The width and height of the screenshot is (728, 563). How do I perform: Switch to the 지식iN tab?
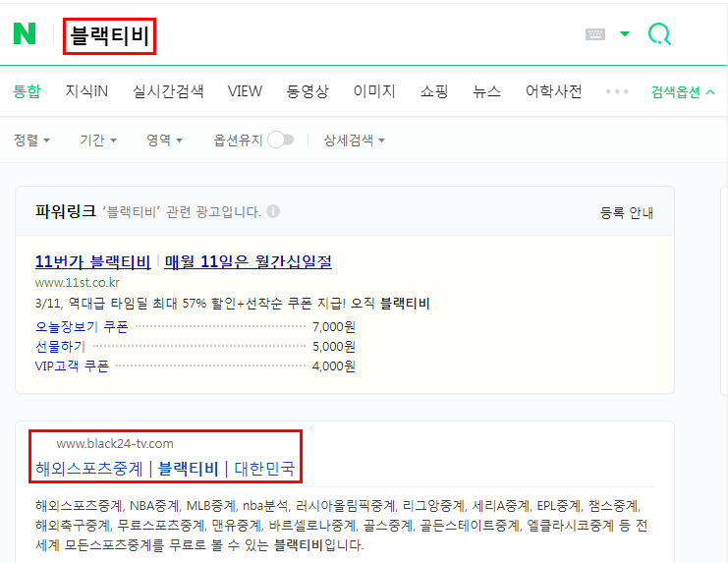[86, 91]
